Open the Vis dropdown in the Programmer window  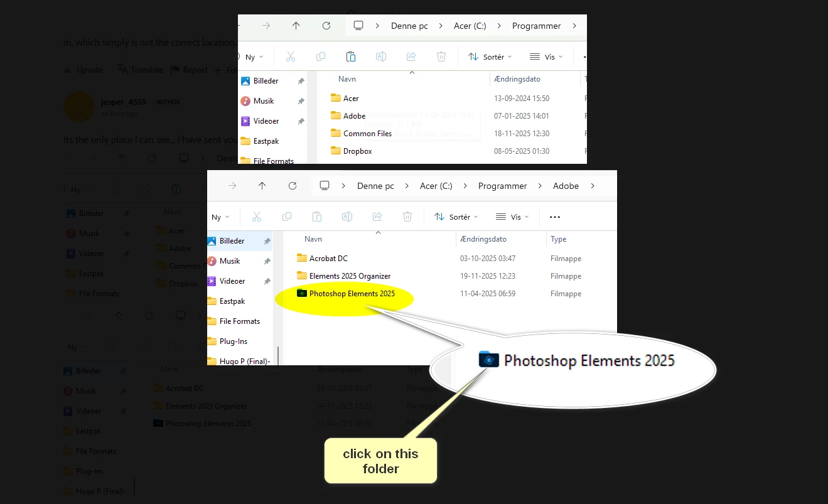pyautogui.click(x=546, y=57)
